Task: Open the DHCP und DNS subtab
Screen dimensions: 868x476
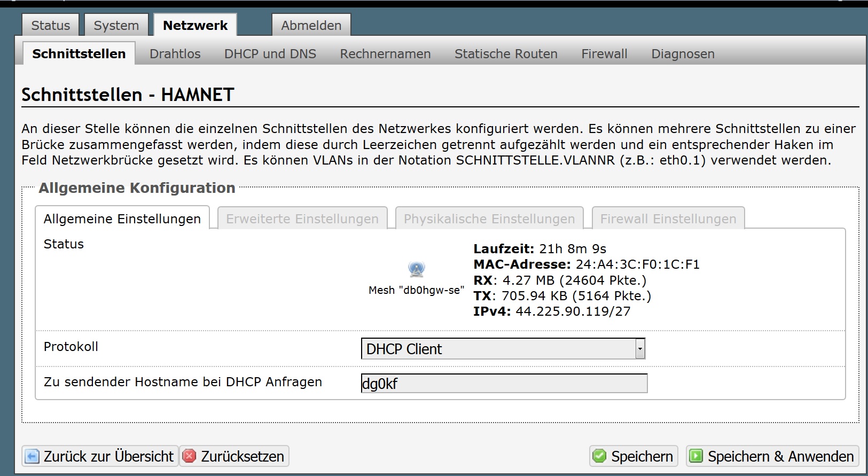Action: coord(270,54)
